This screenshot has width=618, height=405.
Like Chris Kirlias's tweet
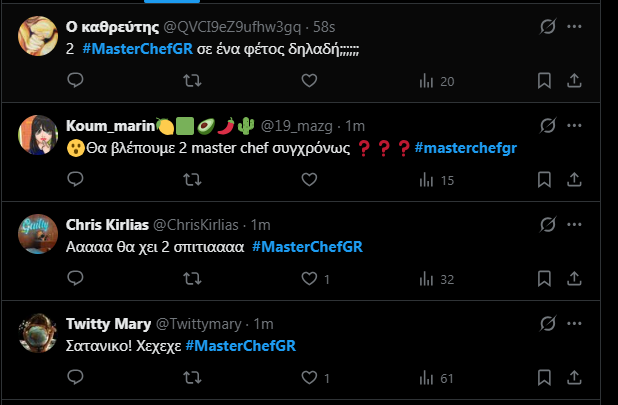310,279
